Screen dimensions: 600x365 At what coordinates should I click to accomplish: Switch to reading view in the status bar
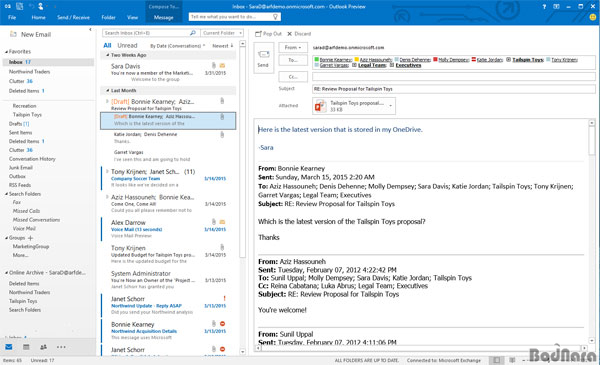point(512,360)
